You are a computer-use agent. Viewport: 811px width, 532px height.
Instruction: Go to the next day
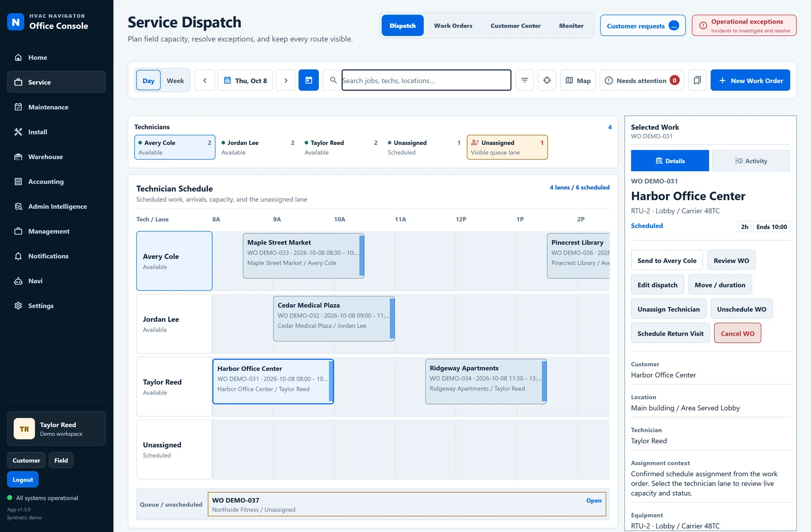click(x=286, y=81)
